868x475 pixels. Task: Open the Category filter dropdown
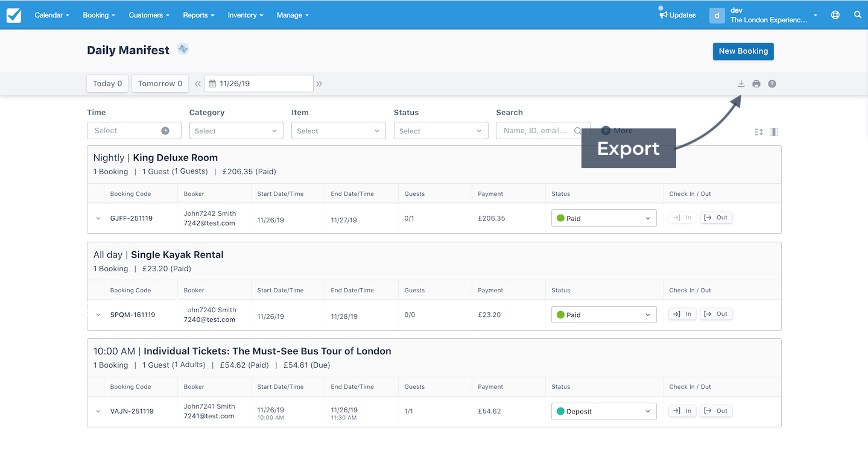coord(236,131)
